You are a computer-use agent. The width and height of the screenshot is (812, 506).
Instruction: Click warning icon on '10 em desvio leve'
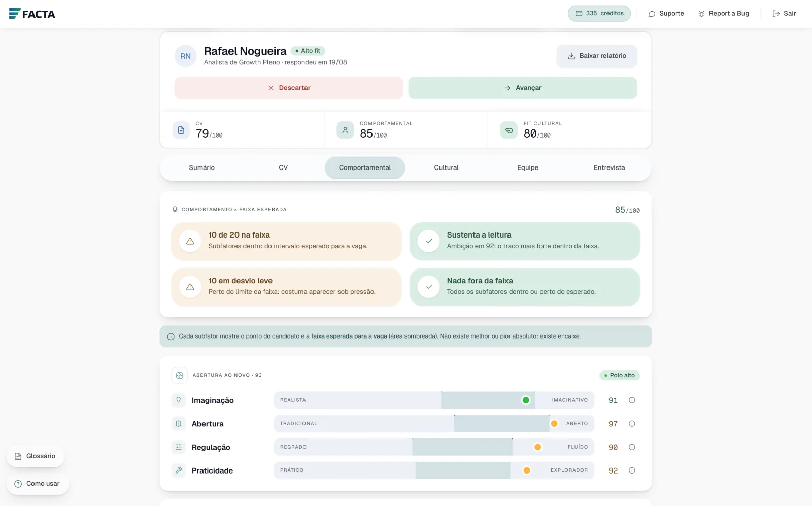[x=190, y=287]
